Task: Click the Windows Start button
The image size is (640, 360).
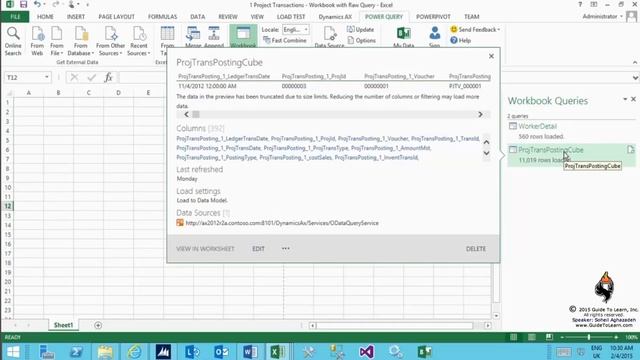Action: pos(13,351)
